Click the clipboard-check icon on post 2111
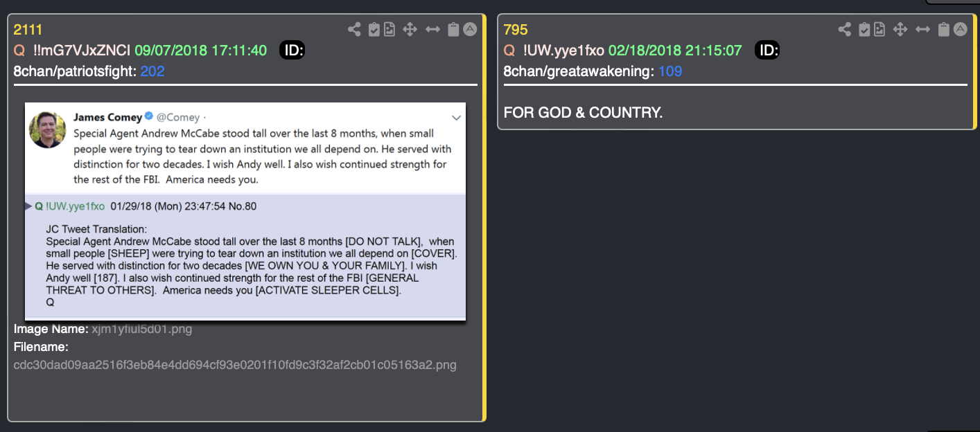Screen dimensions: 980x432 [374, 29]
